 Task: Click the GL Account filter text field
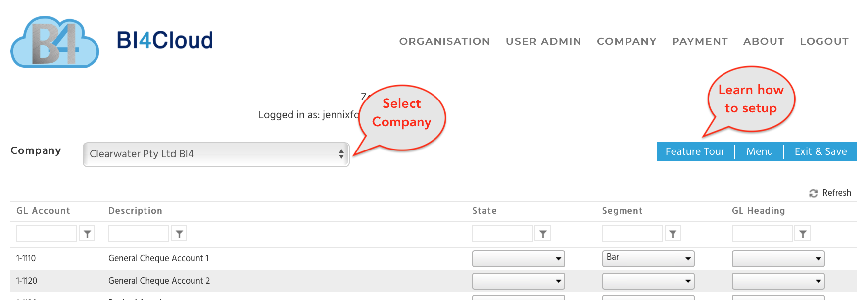tap(47, 233)
